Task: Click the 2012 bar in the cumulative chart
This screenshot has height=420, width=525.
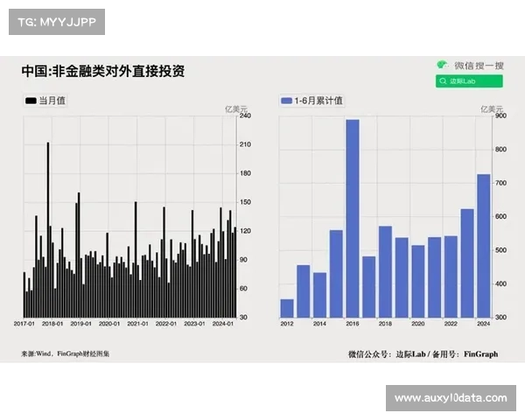Action: 287,308
